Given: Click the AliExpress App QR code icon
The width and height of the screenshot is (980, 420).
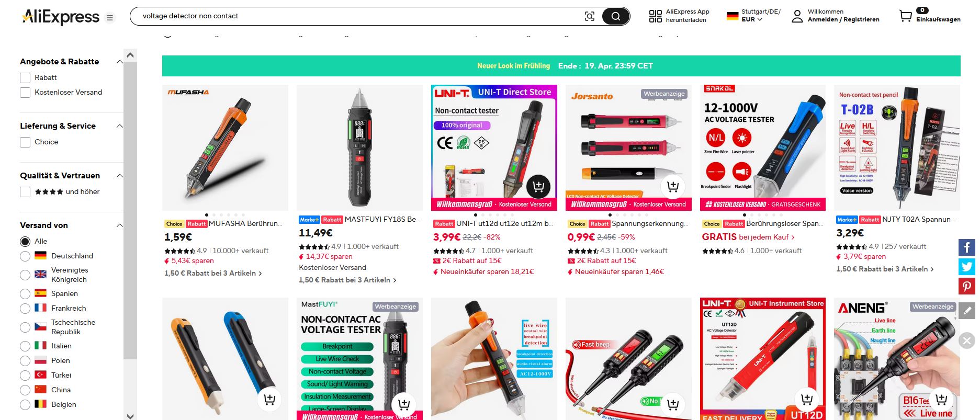Looking at the screenshot, I should pos(655,16).
